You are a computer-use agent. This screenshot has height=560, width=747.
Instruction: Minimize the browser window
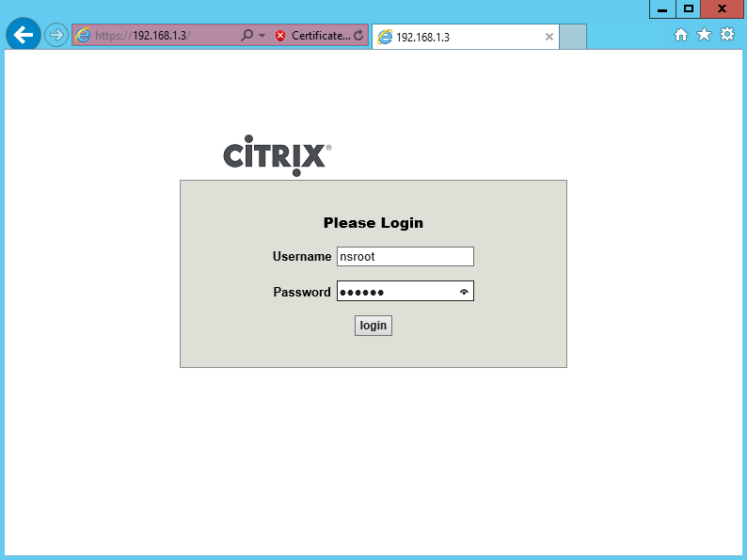[662, 9]
